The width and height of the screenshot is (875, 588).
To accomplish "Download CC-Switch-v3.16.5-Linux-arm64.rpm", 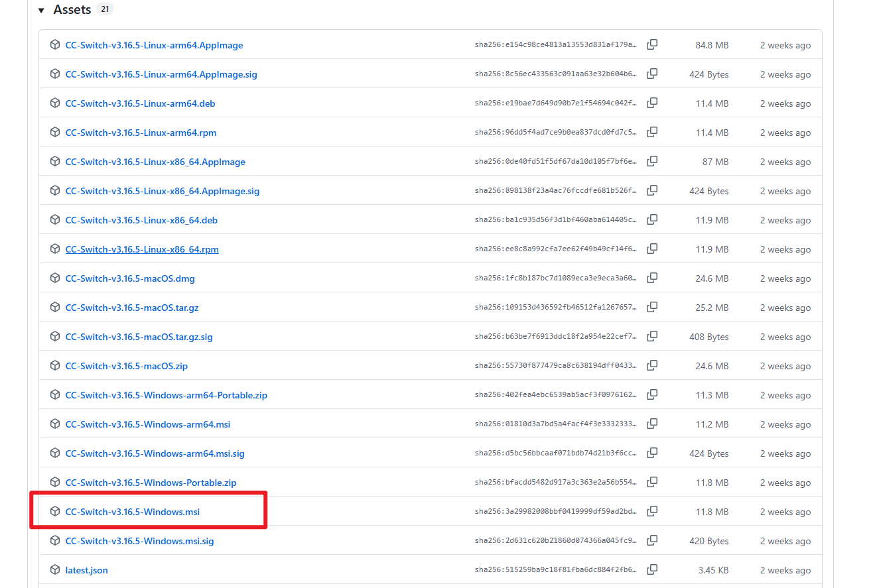I will [x=141, y=133].
